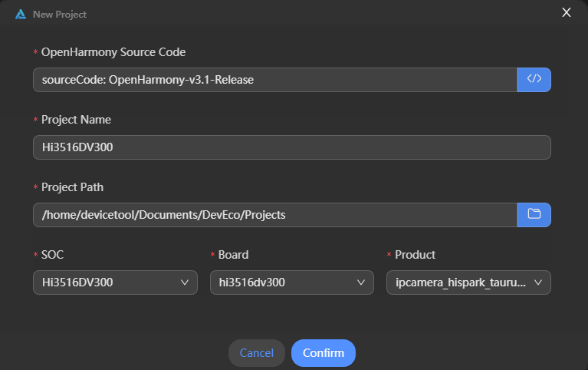Click the Project Path label
This screenshot has height=370, width=588.
pos(72,187)
